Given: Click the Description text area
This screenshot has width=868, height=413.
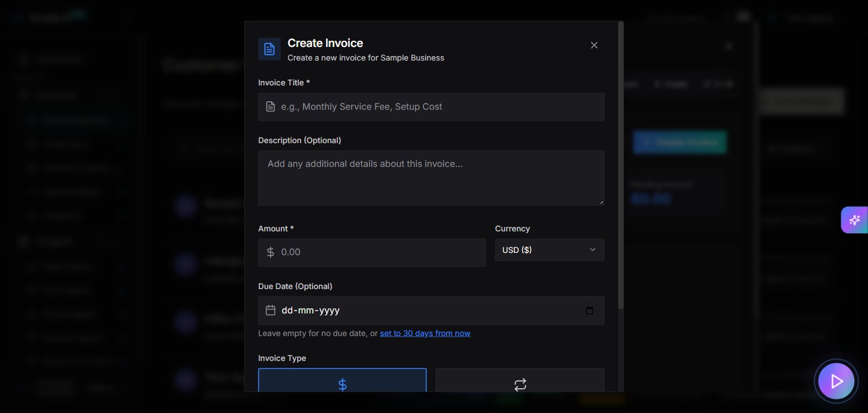Looking at the screenshot, I should point(431,178).
